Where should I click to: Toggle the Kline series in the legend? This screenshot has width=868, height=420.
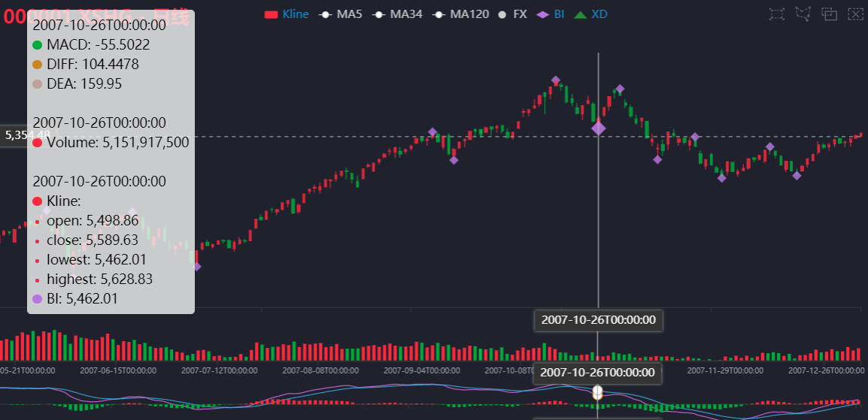click(x=287, y=14)
